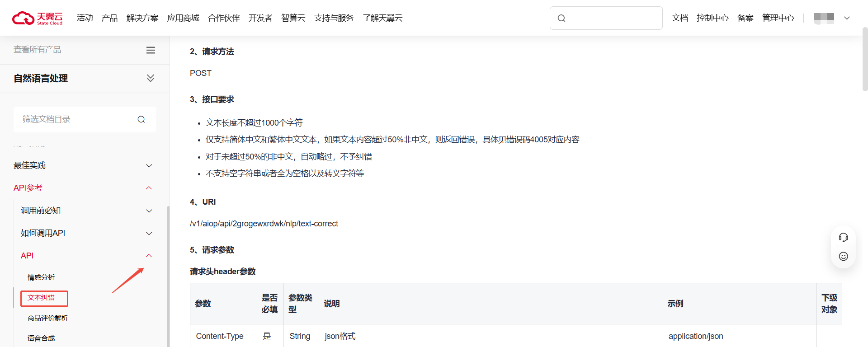Collapse the API参考 section
Screen dimensions: 868x347
(x=149, y=188)
